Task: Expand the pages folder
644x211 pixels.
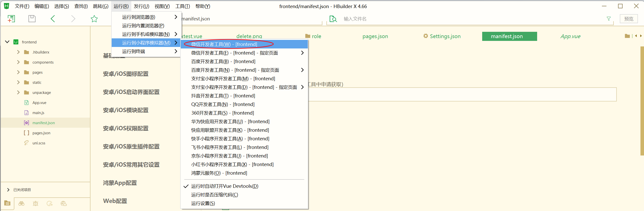Action: [x=18, y=72]
